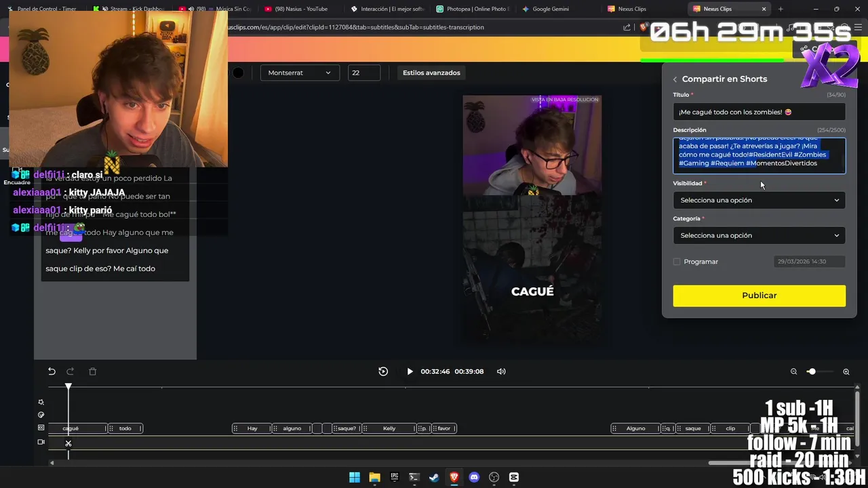
Task: Open Brave browser from taskbar
Action: point(454,477)
